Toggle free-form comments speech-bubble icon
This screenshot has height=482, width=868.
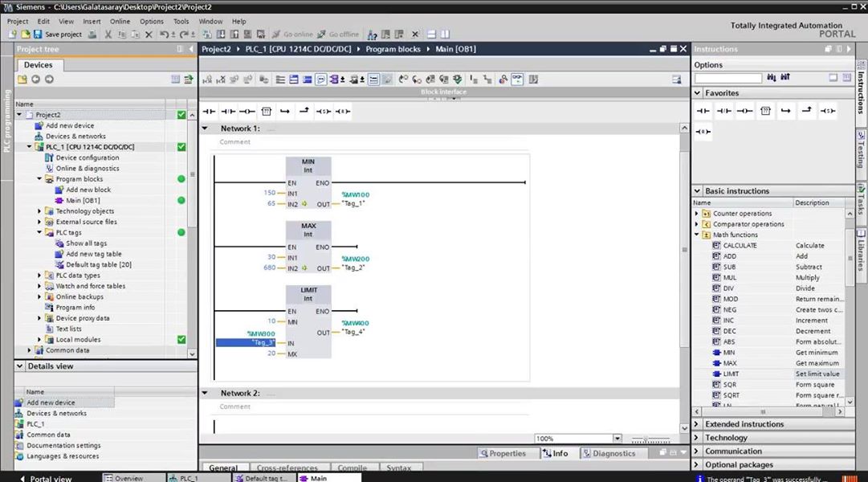321,80
